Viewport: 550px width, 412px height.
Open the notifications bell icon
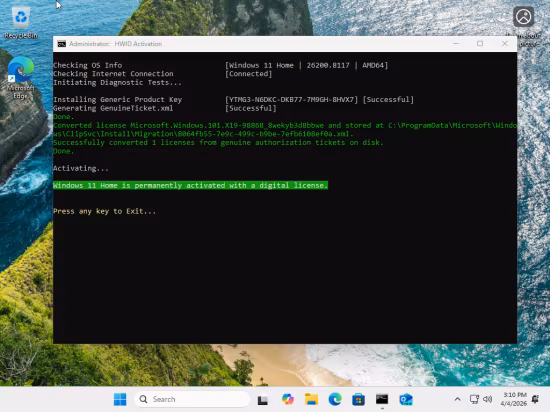point(535,399)
